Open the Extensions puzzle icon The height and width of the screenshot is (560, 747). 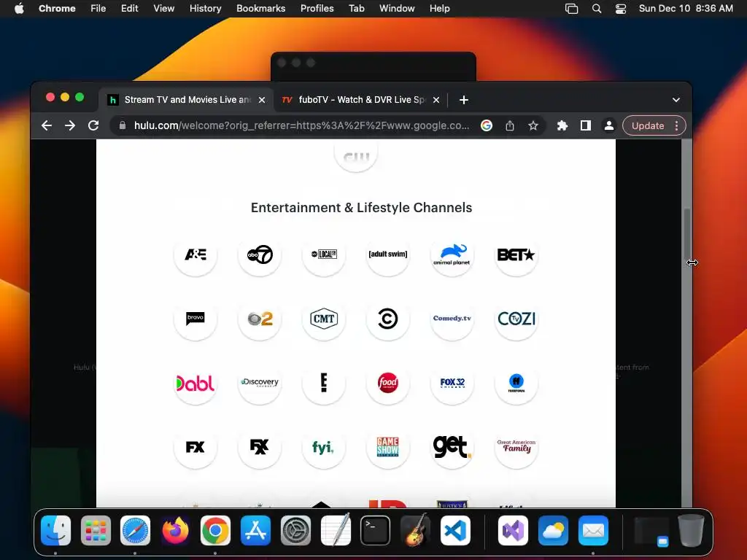pos(562,125)
